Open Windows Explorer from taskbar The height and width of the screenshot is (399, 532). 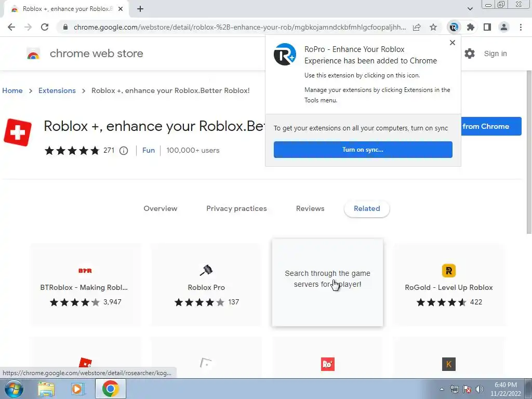point(46,389)
